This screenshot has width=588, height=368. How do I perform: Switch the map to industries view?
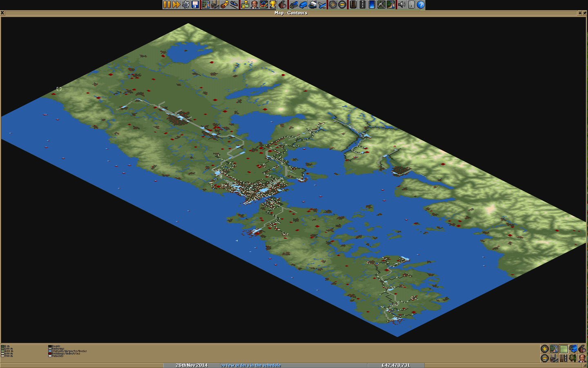point(582,349)
